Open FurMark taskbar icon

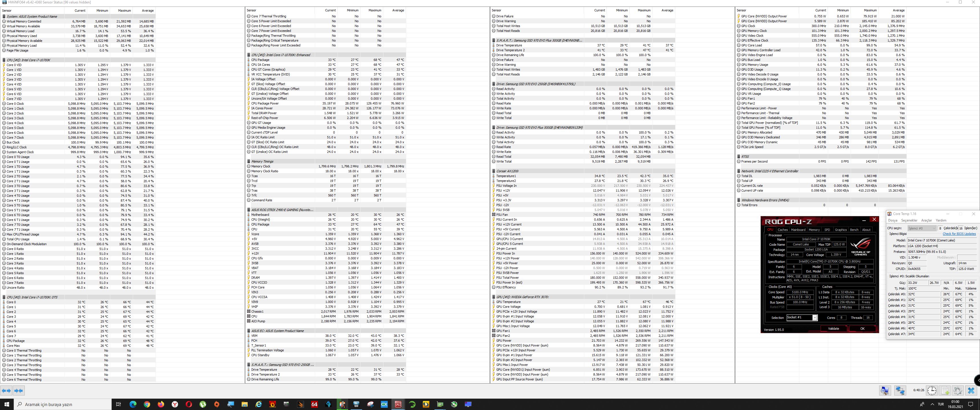point(272,404)
